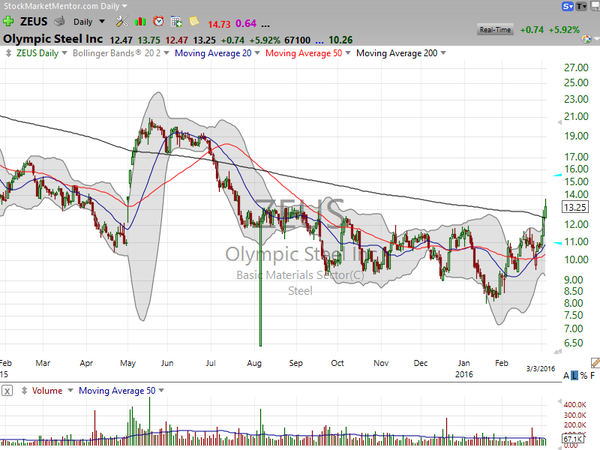Toggle the F scale option

point(593,376)
